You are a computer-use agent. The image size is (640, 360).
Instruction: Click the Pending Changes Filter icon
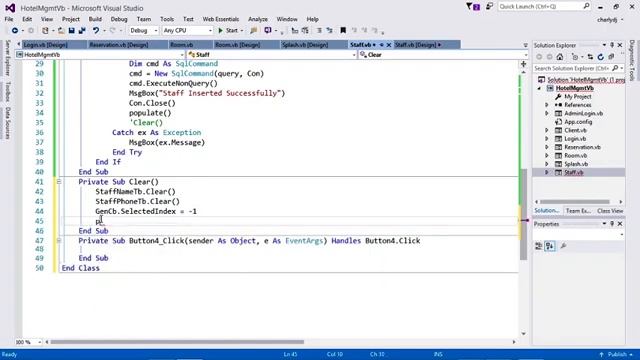pyautogui.click(x=575, y=57)
